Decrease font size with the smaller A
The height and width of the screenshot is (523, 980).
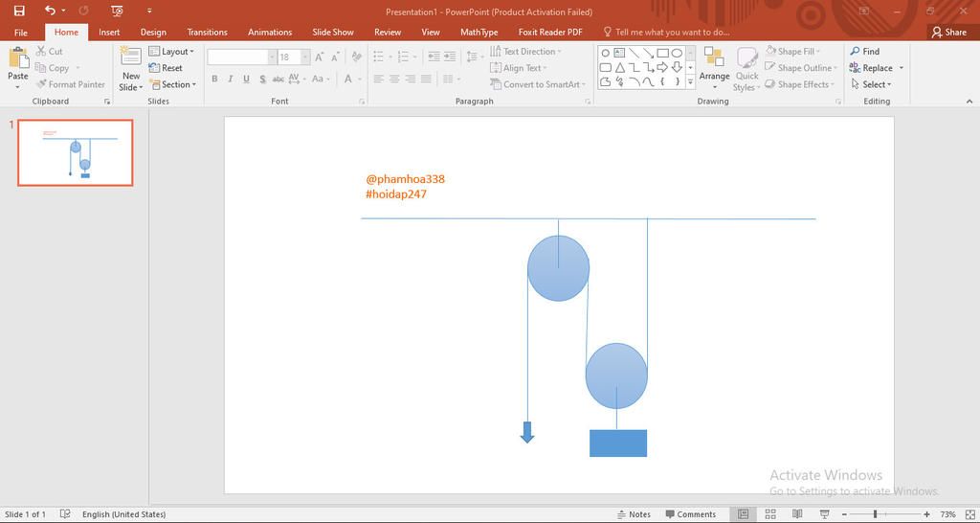tap(335, 57)
